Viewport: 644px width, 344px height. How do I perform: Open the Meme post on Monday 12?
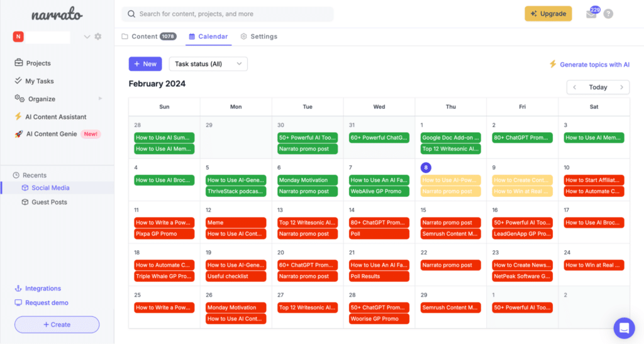(x=236, y=223)
